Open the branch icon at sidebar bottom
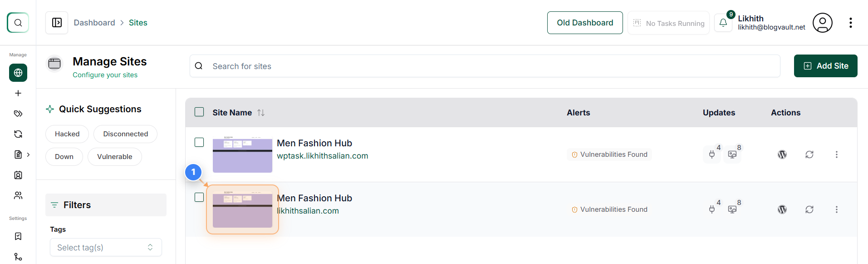The height and width of the screenshot is (264, 868). click(x=18, y=257)
